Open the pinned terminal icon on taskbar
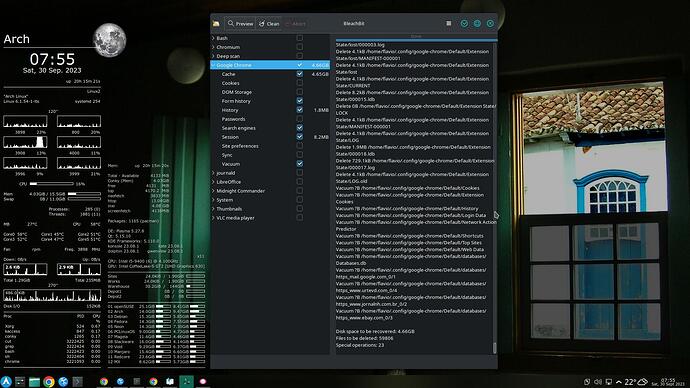Image resolution: width=690 pixels, height=388 pixels. [77, 382]
